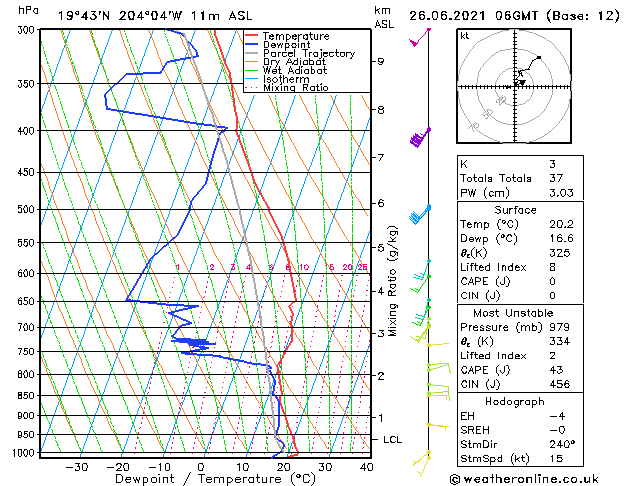This screenshot has width=629, height=486.
Task: Click the 'Isotherm' legend label
Action: [286, 79]
